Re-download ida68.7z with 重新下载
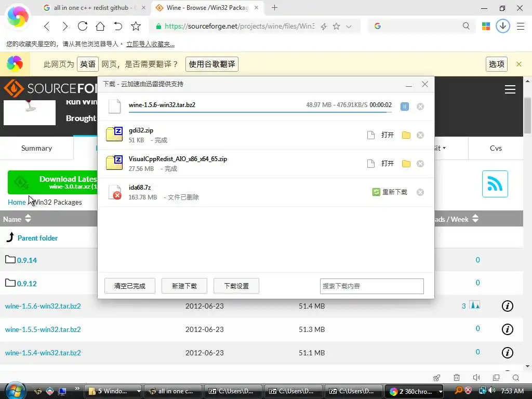532x399 pixels. 390,192
